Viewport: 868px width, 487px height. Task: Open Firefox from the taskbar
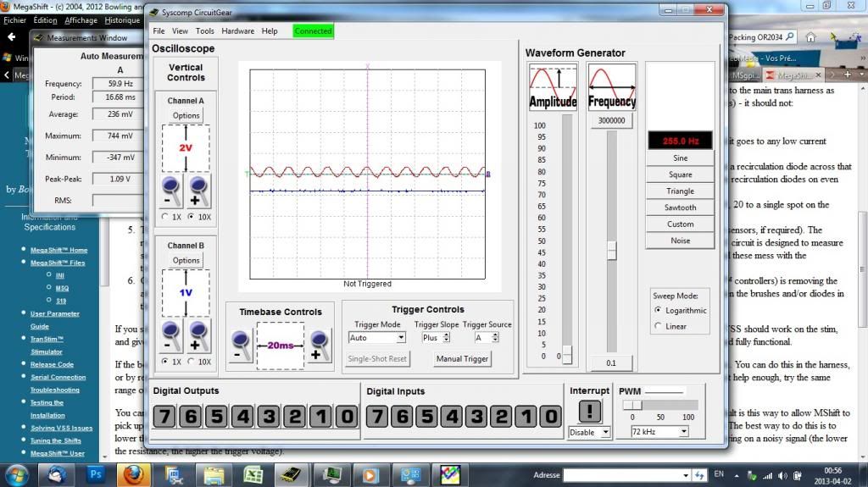[x=133, y=475]
